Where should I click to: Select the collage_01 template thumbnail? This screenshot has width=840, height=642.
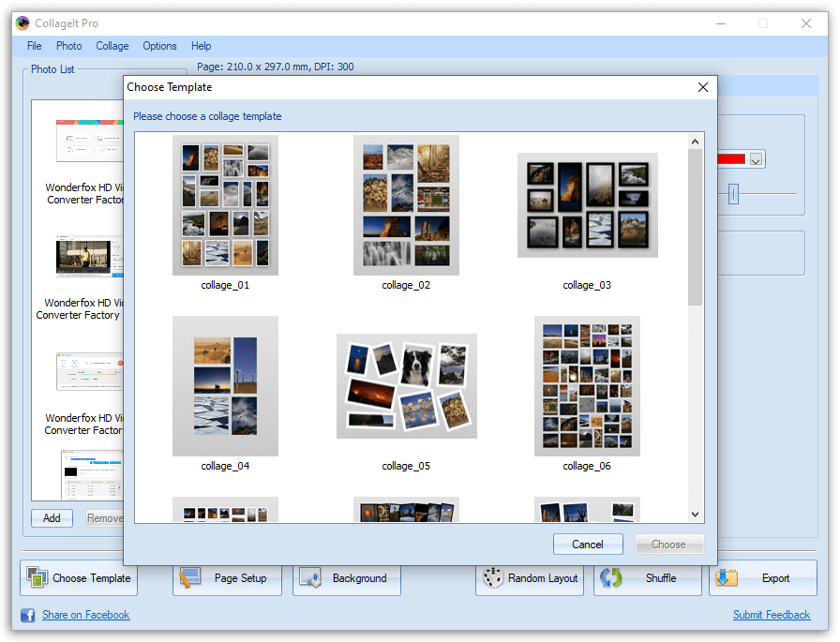pyautogui.click(x=225, y=205)
